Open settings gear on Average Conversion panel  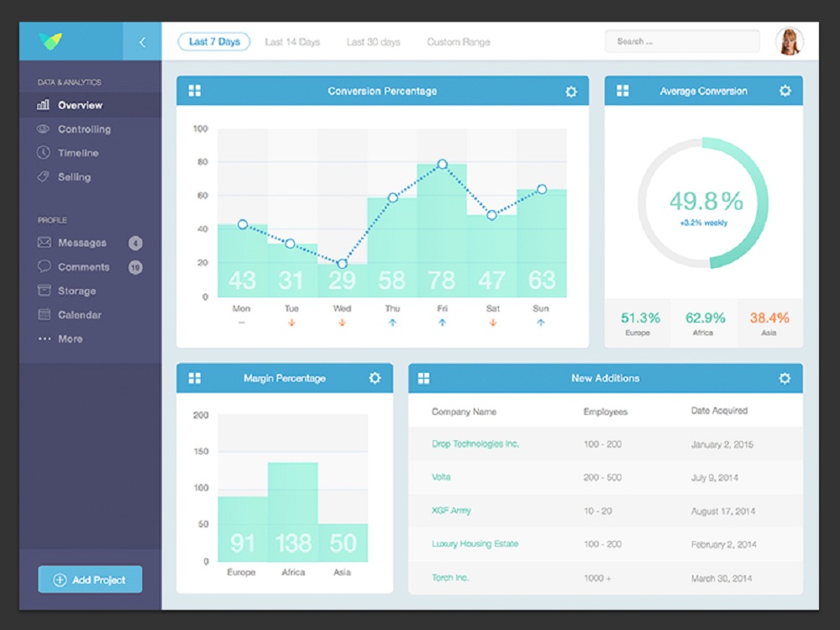pyautogui.click(x=785, y=90)
